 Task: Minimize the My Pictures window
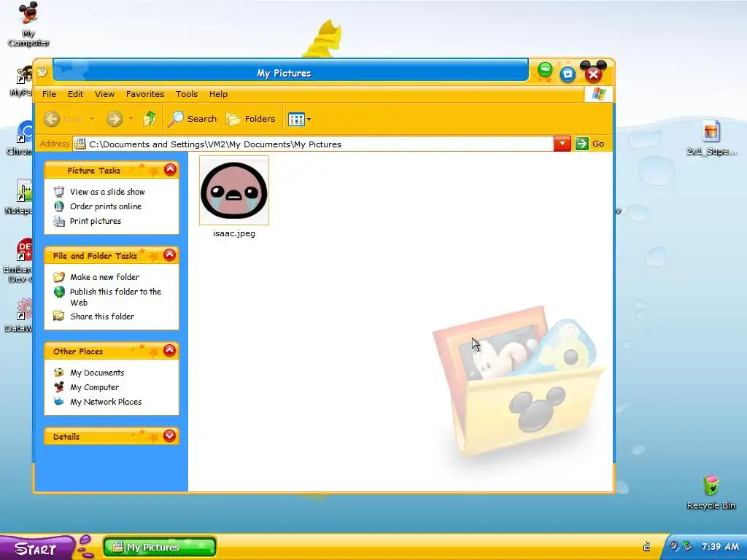tap(545, 70)
